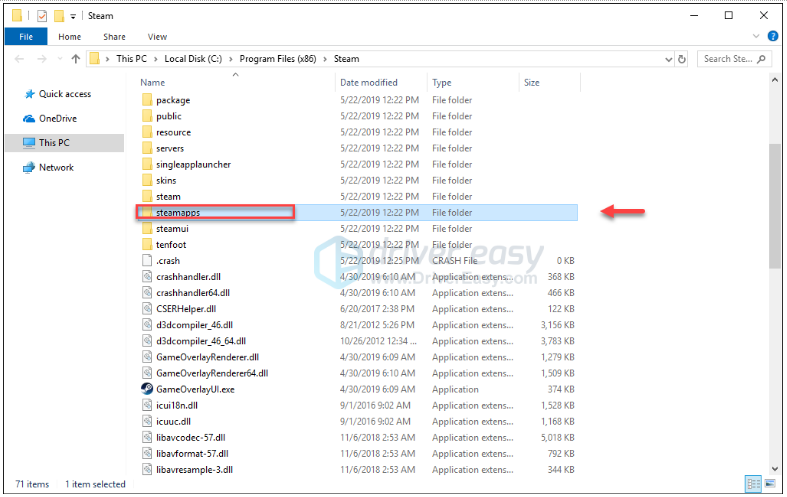Viewport: 787px width, 497px height.
Task: Select OneDrive in the navigation pane
Action: 57,118
